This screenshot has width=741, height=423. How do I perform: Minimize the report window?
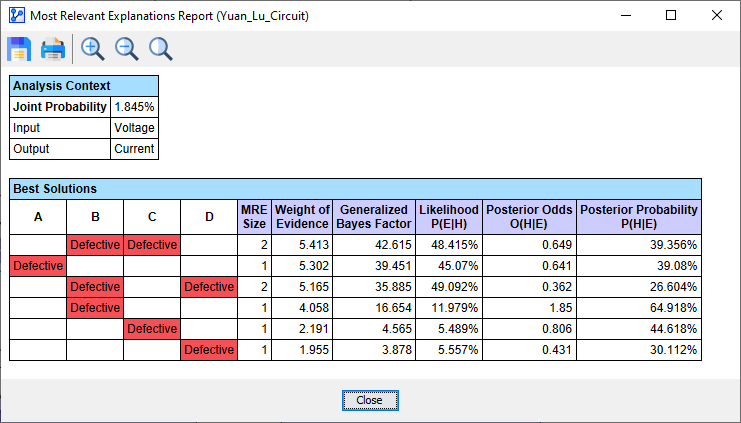(x=625, y=15)
